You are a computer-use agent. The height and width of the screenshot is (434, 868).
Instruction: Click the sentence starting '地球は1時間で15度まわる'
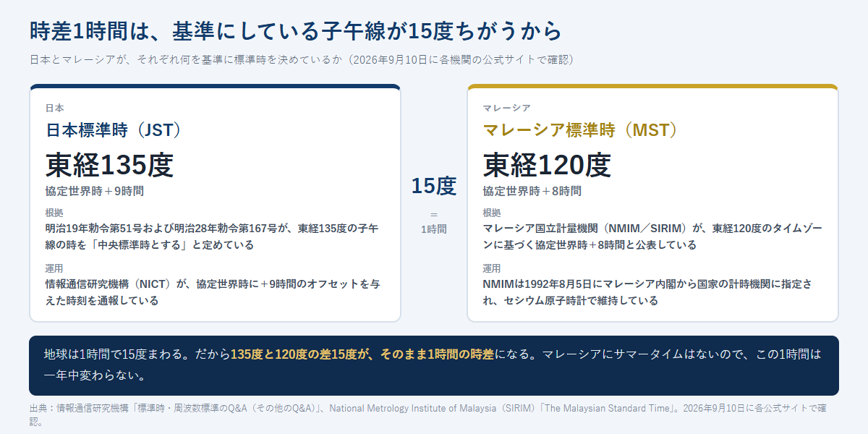(433, 365)
